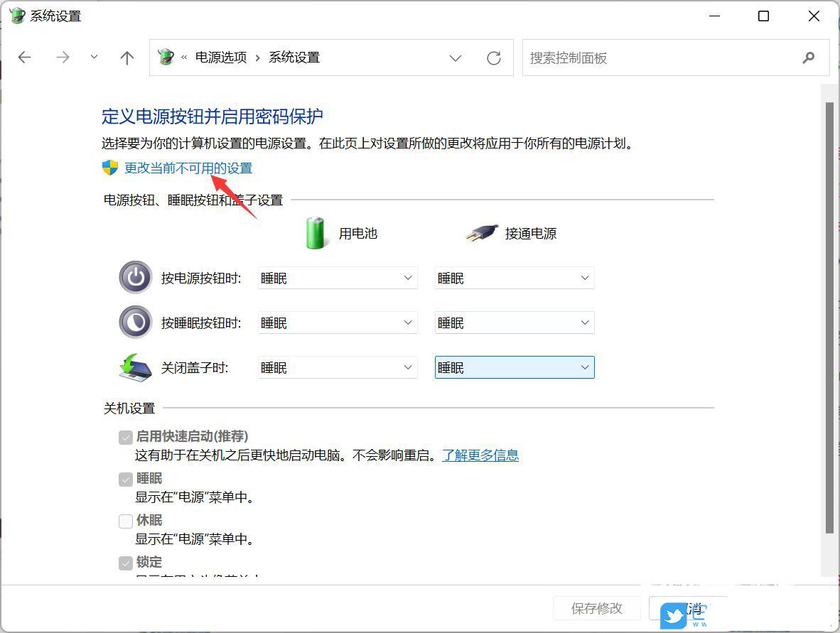The image size is (840, 633).
Task: Click the 系统设置 title bar icon
Action: (17, 16)
